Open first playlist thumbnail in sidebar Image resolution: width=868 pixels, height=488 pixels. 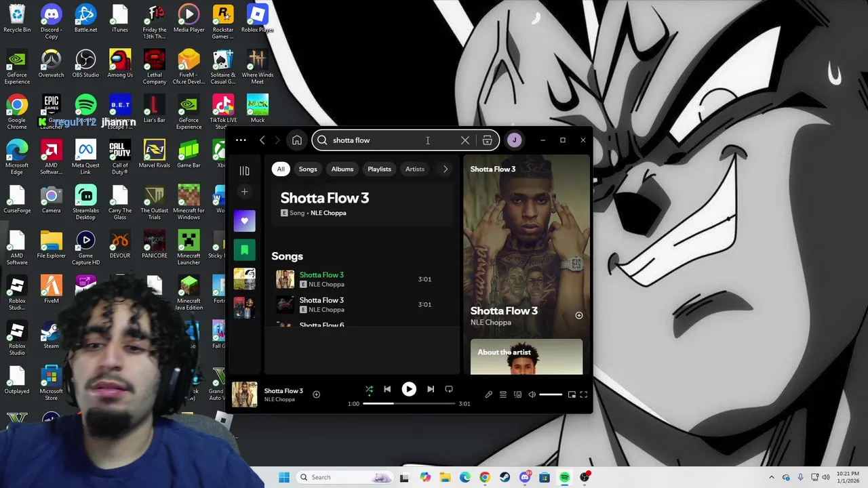[244, 279]
